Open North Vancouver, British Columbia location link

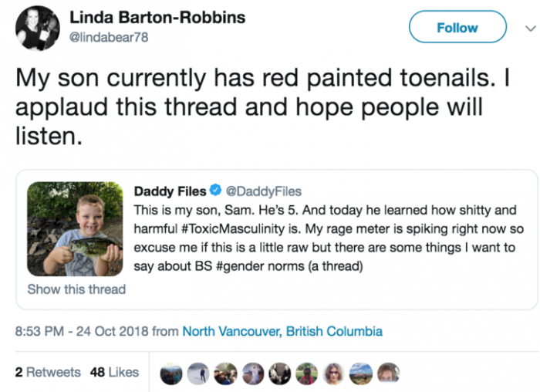point(282,331)
